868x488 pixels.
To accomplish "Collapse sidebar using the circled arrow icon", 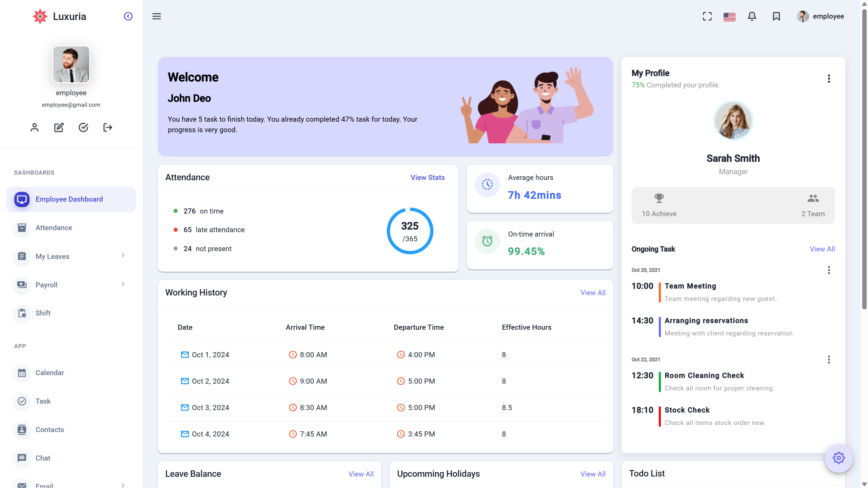I will (128, 16).
